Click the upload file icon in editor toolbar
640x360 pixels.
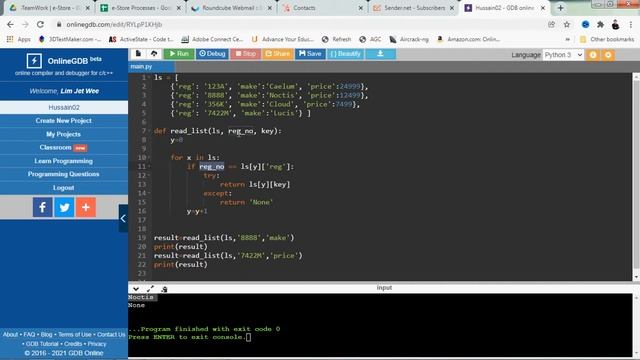click(x=154, y=53)
